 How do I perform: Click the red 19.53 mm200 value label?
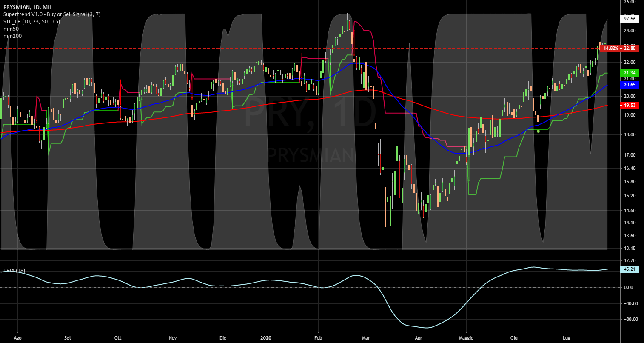tap(630, 105)
